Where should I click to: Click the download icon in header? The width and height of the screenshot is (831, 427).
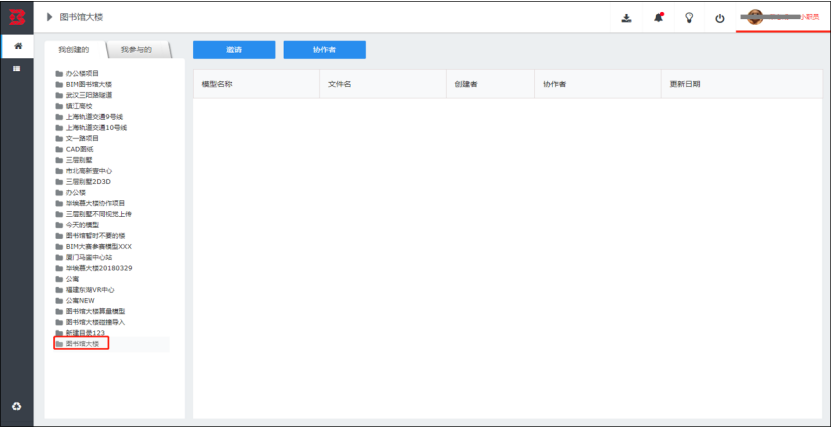click(626, 17)
